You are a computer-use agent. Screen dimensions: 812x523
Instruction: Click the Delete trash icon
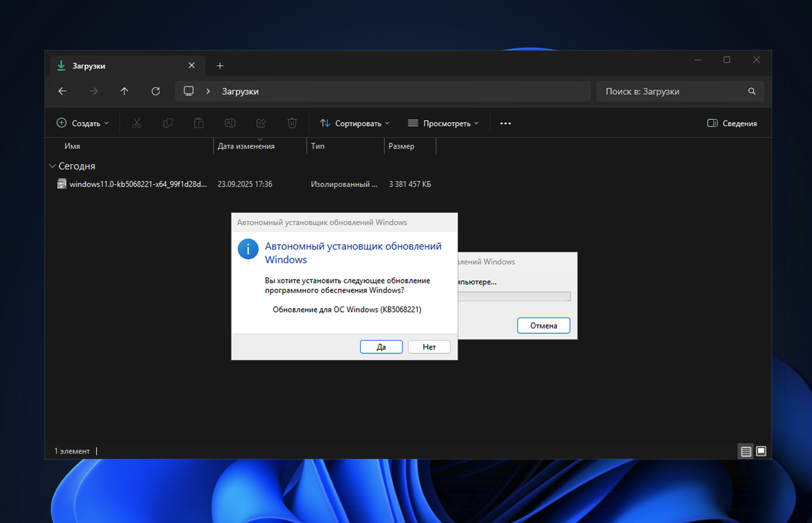click(292, 123)
